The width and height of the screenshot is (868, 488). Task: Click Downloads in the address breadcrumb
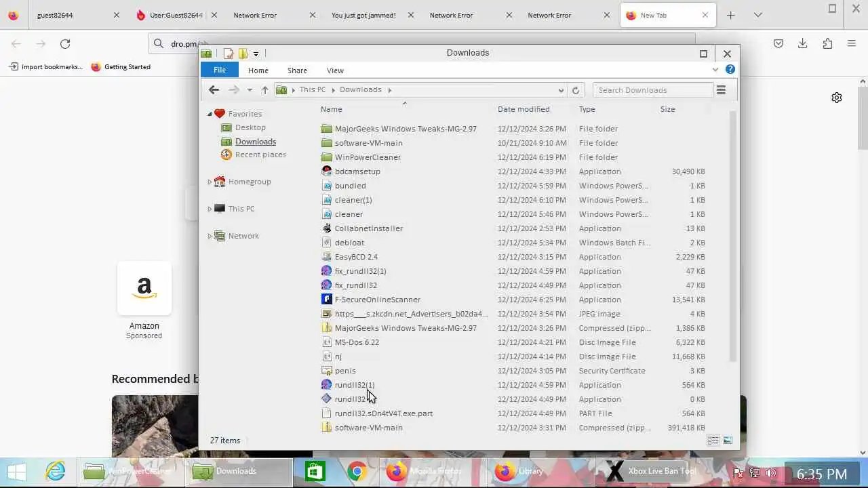(361, 89)
